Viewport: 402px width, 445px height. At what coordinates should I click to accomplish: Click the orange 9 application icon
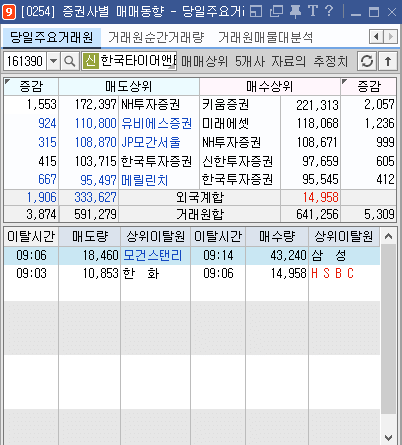point(9,12)
